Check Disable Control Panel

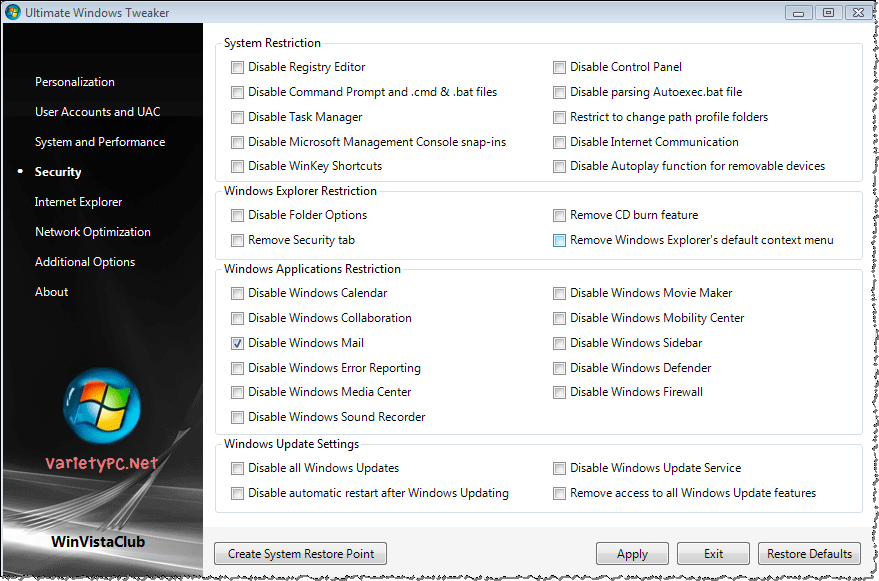pyautogui.click(x=559, y=67)
